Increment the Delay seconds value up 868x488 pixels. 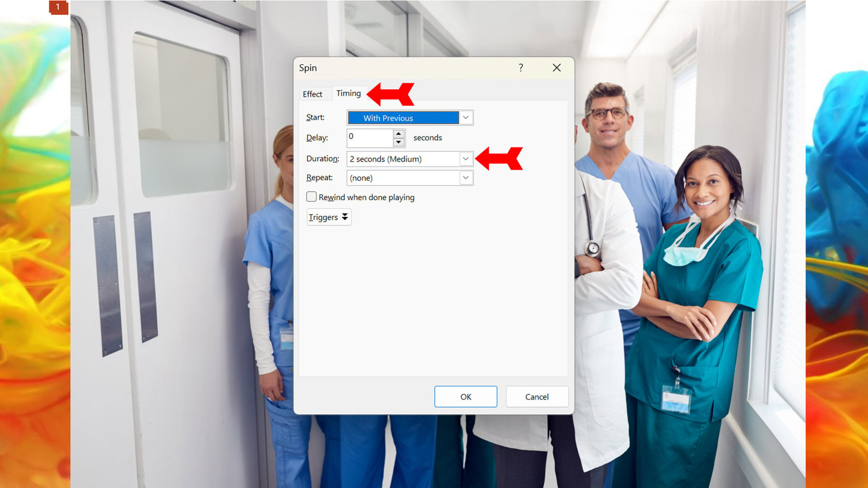(400, 133)
